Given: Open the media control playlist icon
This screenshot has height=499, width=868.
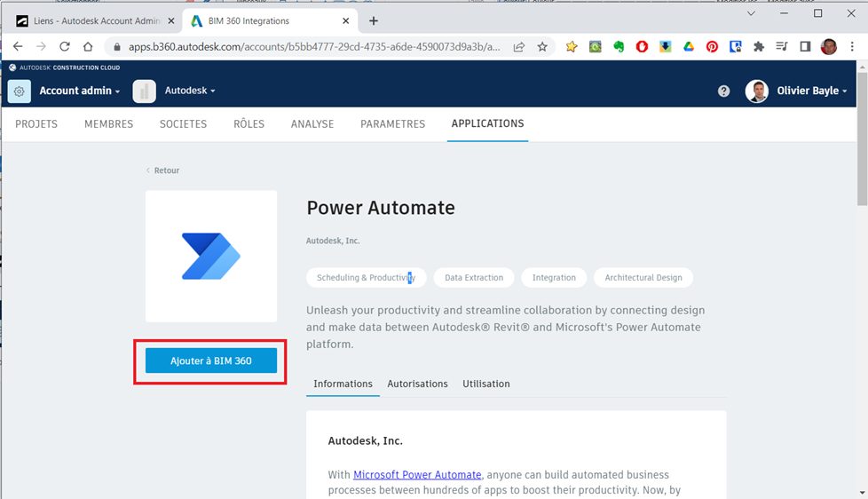Looking at the screenshot, I should point(782,47).
